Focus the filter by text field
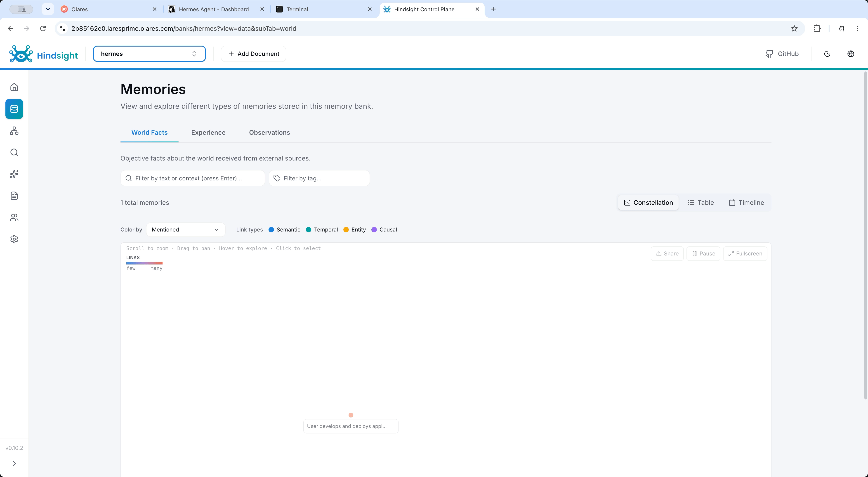The height and width of the screenshot is (477, 868). [x=193, y=178]
